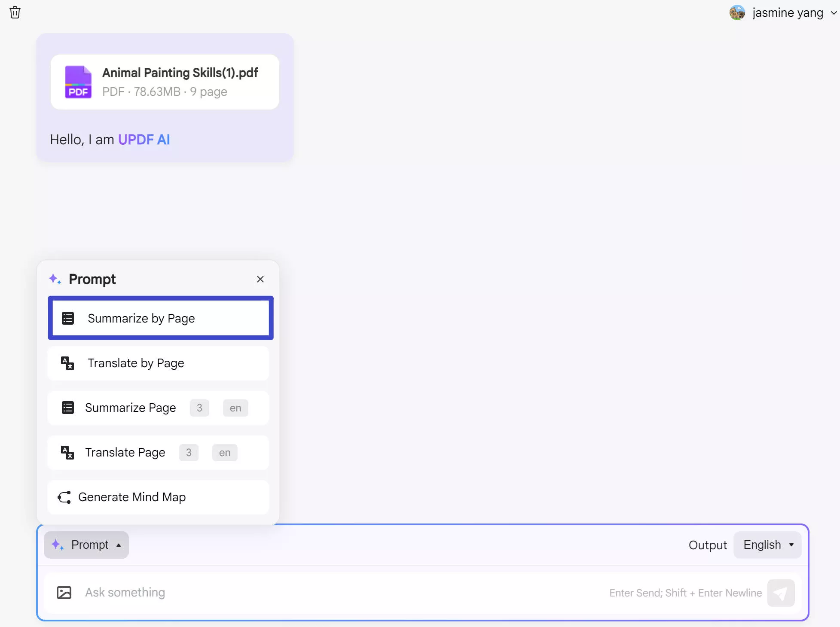Open the UPDF AI link
This screenshot has height=627, width=840.
point(144,139)
